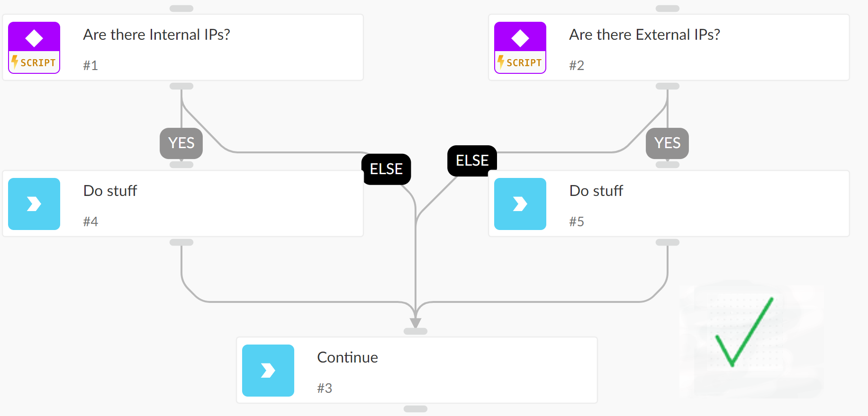Select the left YES condition label
The image size is (868, 416).
point(181,143)
